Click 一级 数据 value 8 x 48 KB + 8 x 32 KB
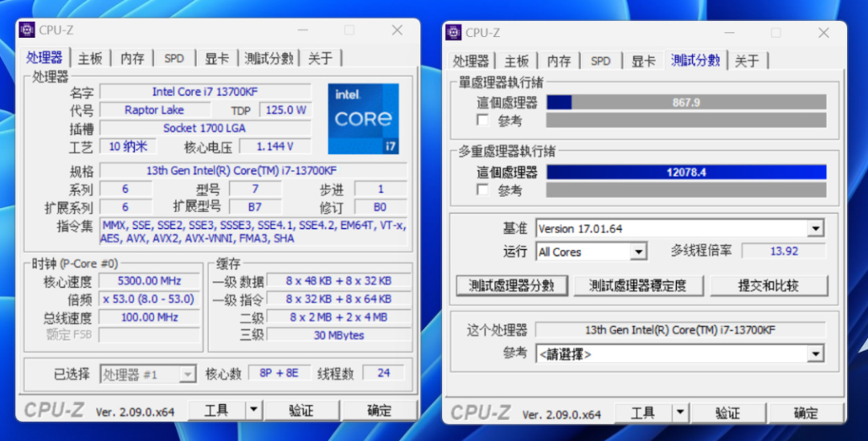 coord(339,280)
